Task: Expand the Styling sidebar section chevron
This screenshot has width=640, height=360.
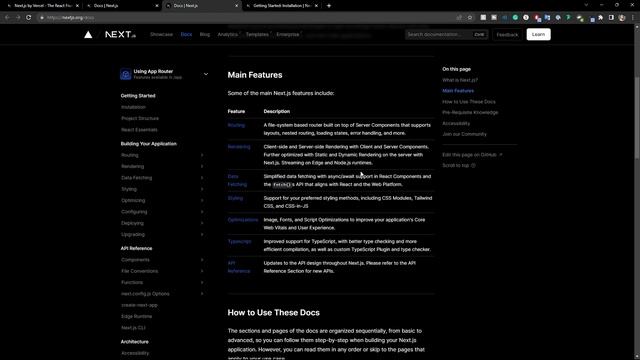Action: (x=202, y=189)
